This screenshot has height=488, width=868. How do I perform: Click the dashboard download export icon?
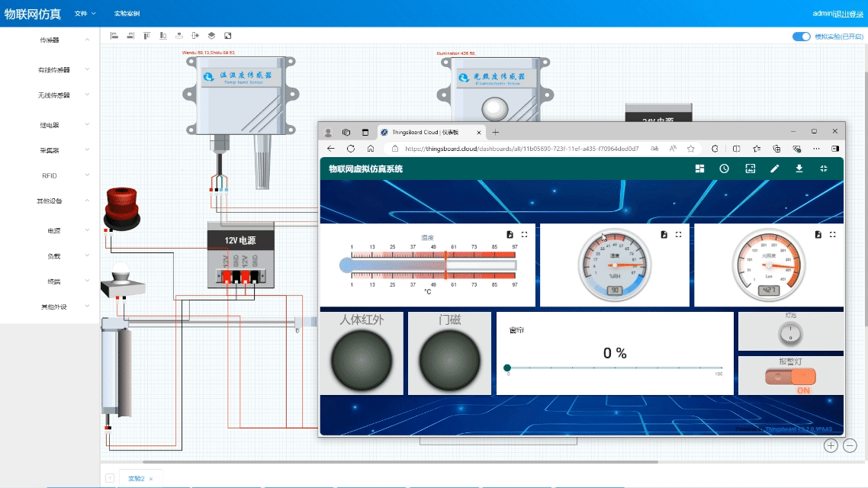799,169
